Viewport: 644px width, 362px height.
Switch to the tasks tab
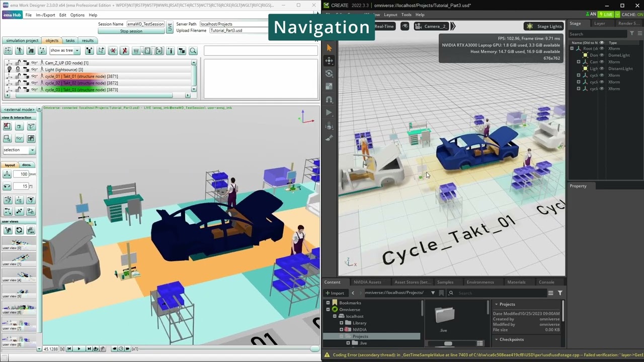click(x=70, y=41)
